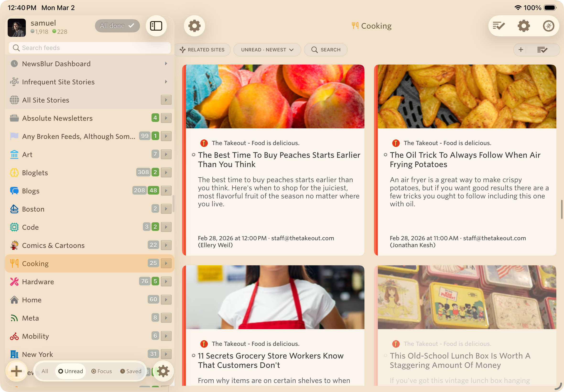
Task: Switch to Saved stories filter
Action: pyautogui.click(x=131, y=371)
